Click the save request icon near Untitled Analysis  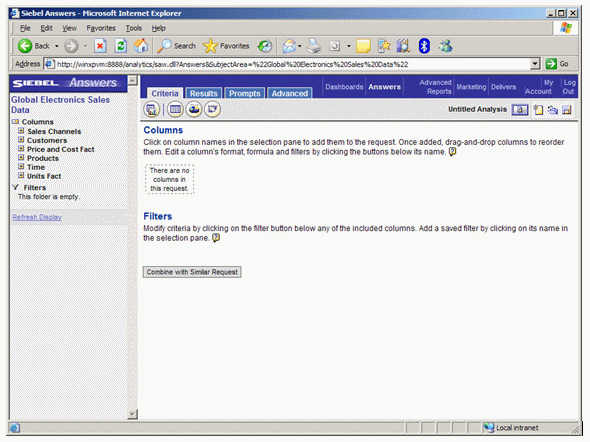(x=567, y=110)
